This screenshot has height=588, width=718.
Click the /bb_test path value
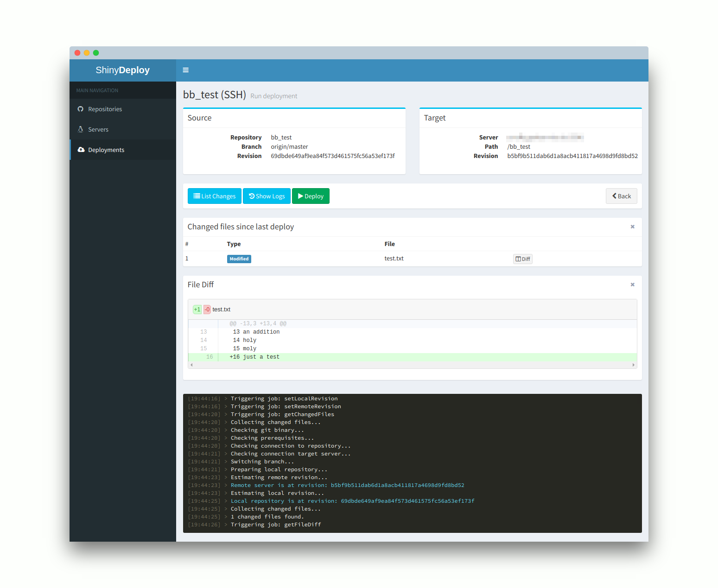click(519, 147)
